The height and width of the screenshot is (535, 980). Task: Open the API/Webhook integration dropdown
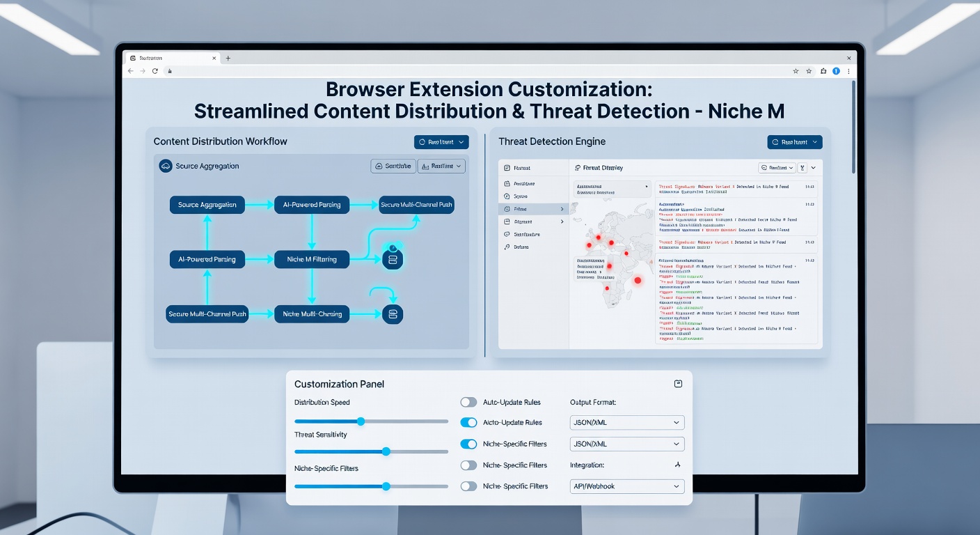click(x=626, y=486)
